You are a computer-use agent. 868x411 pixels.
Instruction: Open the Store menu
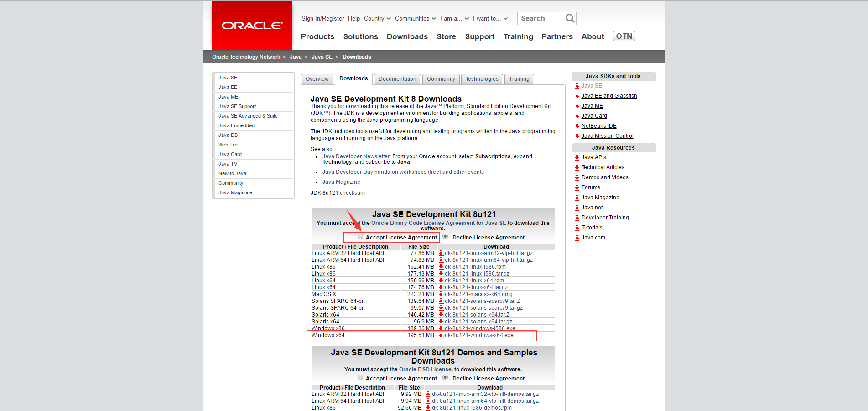pyautogui.click(x=447, y=36)
